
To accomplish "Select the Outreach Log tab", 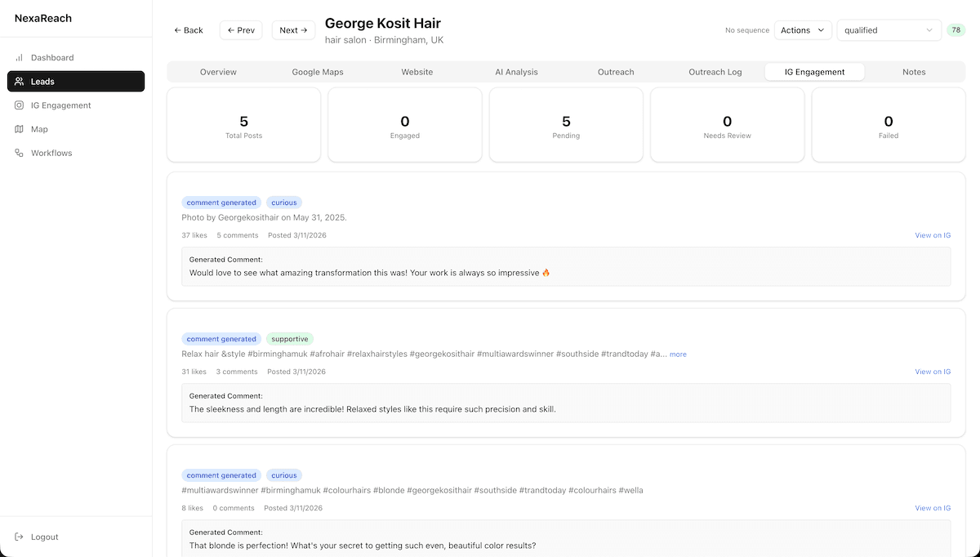I will (x=715, y=72).
